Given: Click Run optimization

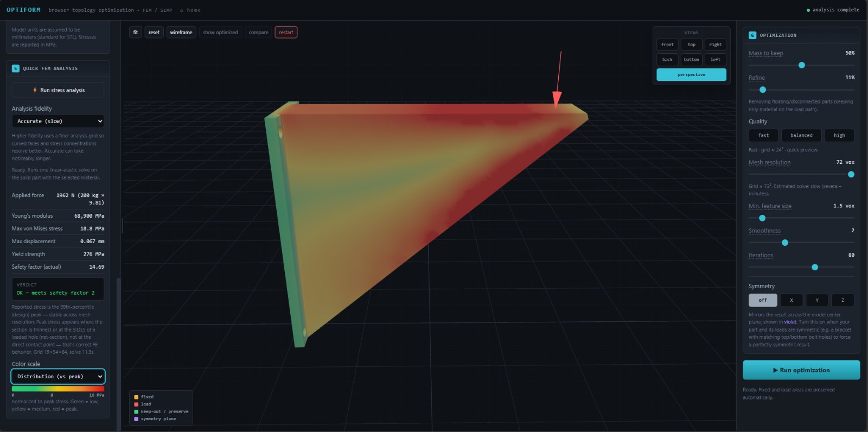Looking at the screenshot, I should click(x=801, y=370).
